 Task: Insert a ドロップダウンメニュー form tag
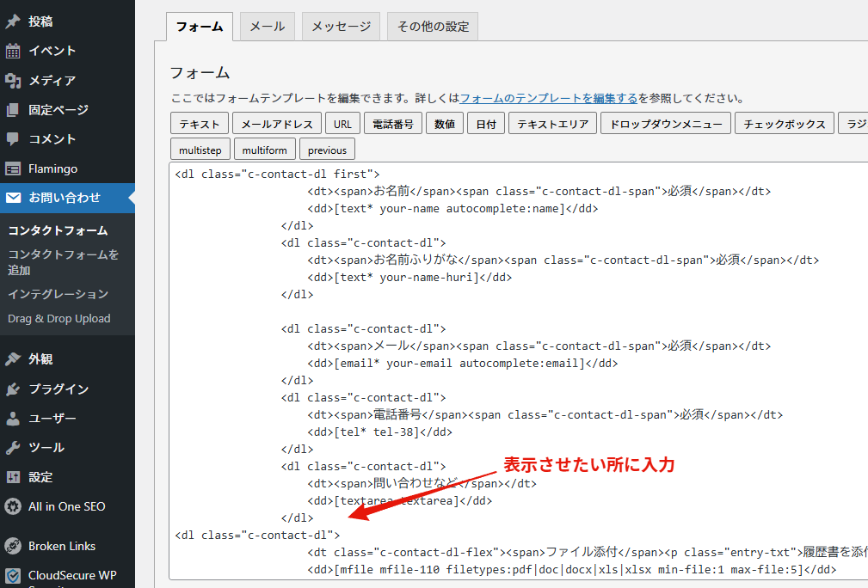(x=666, y=124)
